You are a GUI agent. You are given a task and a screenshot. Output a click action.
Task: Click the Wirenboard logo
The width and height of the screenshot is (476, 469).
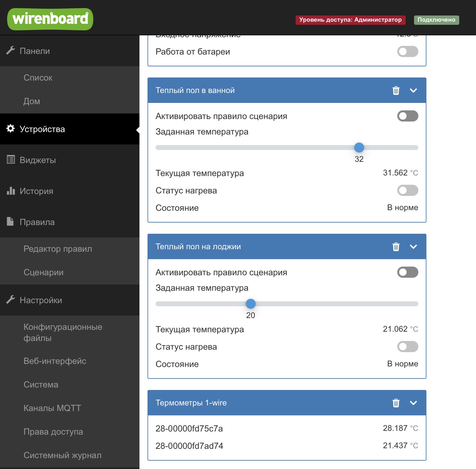[50, 19]
